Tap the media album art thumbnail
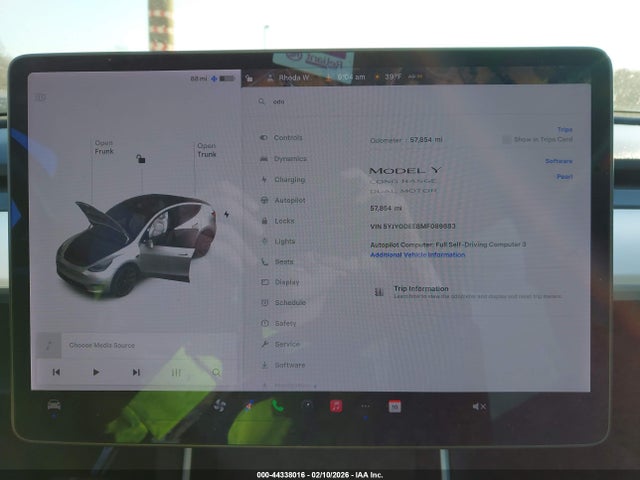Viewport: 640px width, 480px height. click(x=49, y=345)
